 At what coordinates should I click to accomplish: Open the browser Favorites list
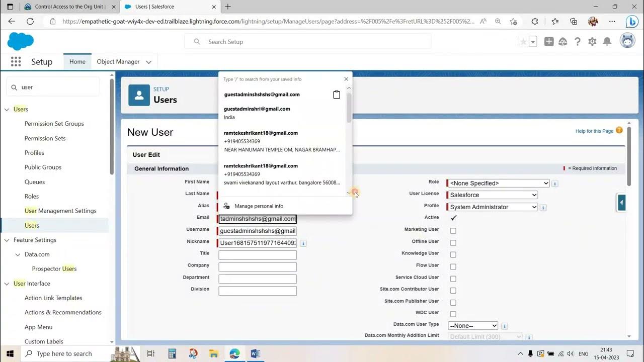pos(555,22)
